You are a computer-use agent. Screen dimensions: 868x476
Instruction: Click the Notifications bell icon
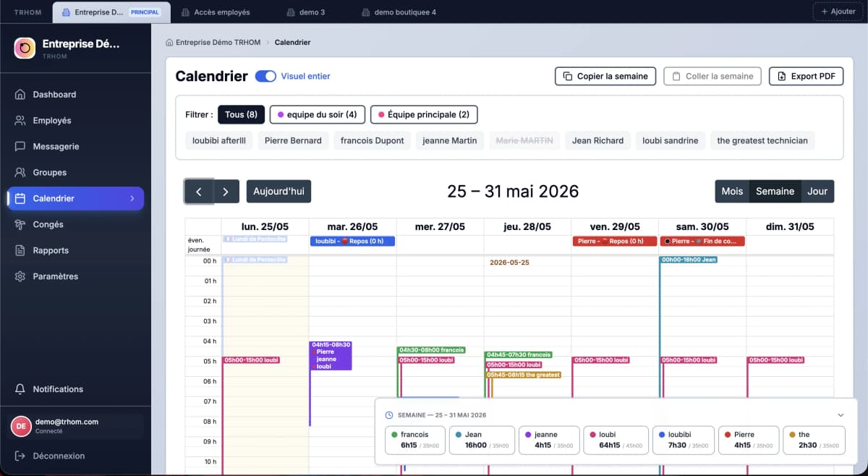20,389
